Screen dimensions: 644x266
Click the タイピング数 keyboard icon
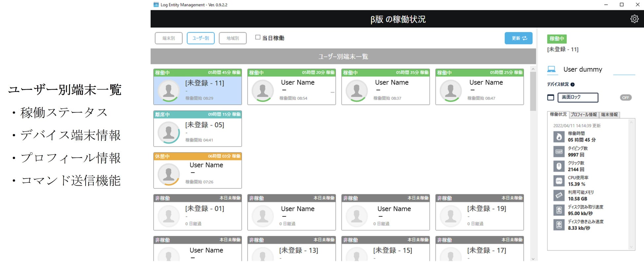[x=559, y=151]
